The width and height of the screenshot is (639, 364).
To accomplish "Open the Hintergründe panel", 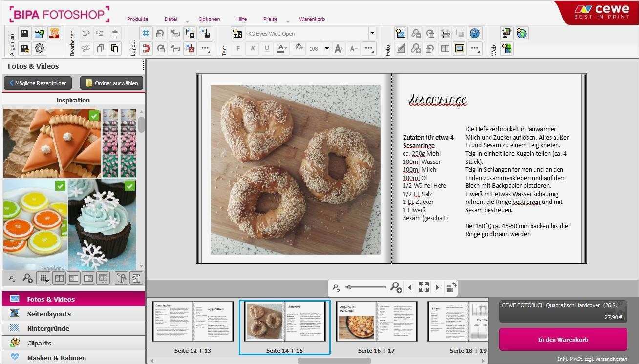I will pos(73,328).
